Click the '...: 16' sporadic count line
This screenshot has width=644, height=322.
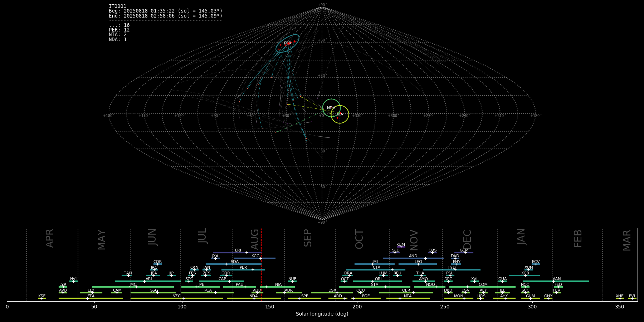point(119,25)
